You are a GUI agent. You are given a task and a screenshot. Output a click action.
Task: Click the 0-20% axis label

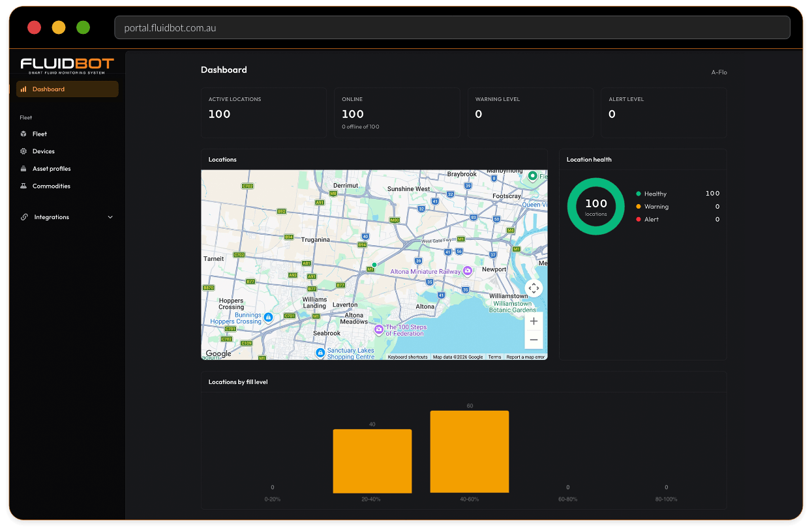pyautogui.click(x=273, y=499)
